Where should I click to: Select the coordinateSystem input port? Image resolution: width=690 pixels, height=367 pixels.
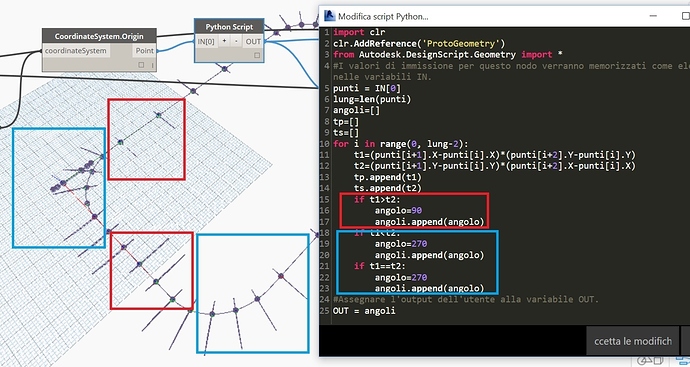click(76, 51)
